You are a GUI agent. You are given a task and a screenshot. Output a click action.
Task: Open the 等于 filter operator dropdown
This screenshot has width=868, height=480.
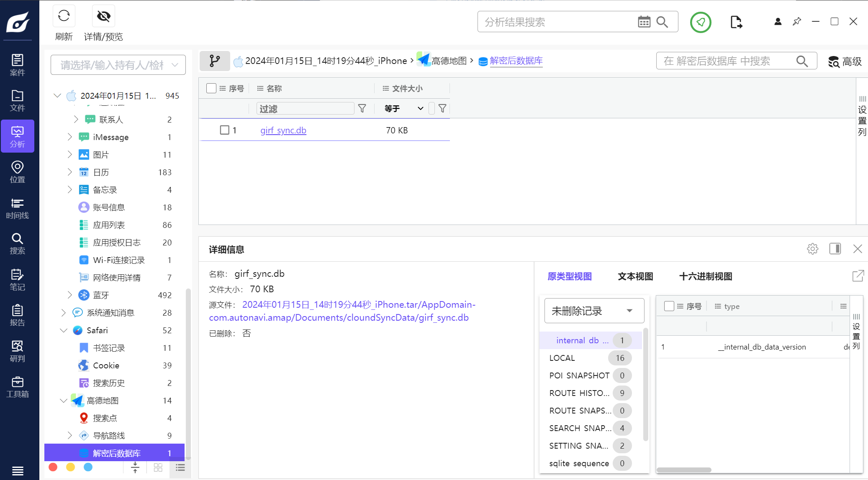403,109
